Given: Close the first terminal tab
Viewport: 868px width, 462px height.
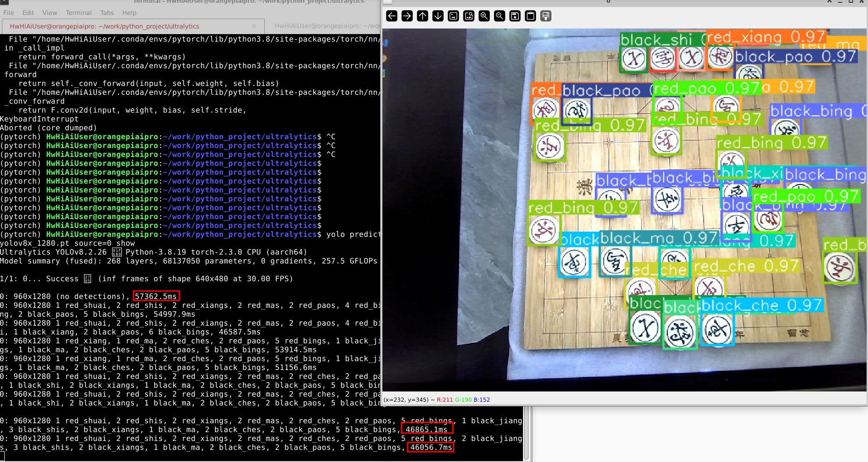Looking at the screenshot, I should 254,26.
